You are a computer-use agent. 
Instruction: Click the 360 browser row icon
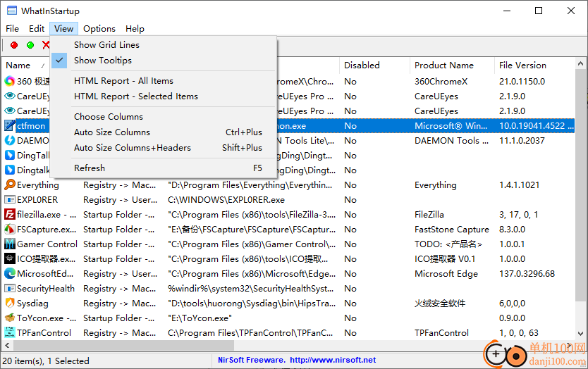coord(10,81)
